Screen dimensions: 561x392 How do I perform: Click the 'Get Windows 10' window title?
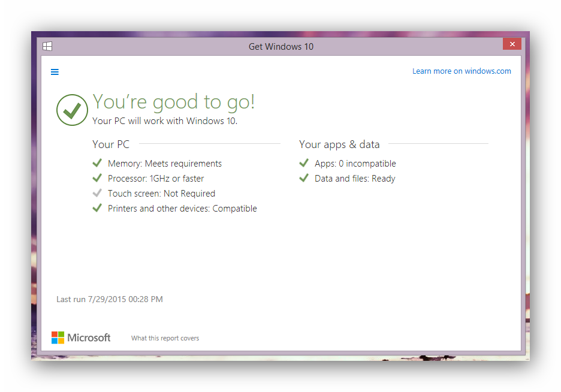281,47
